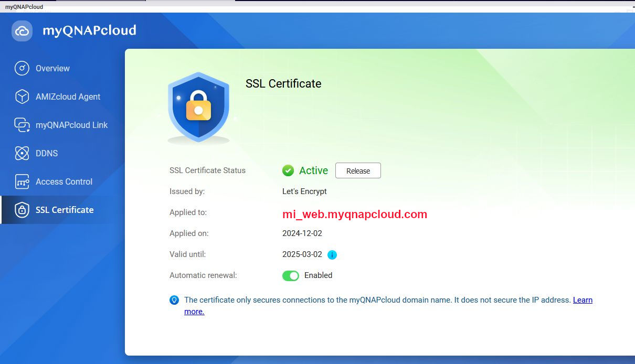Select the myQNAPcloud window title tab
The height and width of the screenshot is (364, 635).
point(24,7)
